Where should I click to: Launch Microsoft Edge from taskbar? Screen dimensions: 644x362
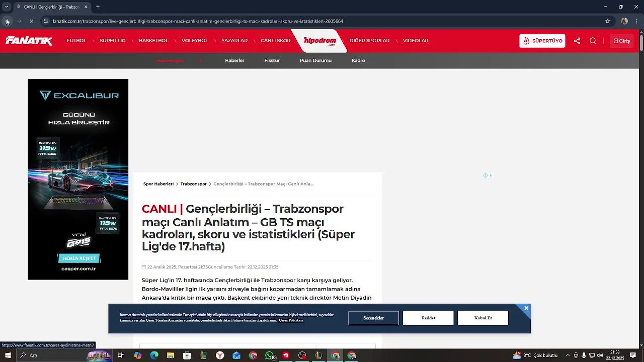pyautogui.click(x=154, y=355)
